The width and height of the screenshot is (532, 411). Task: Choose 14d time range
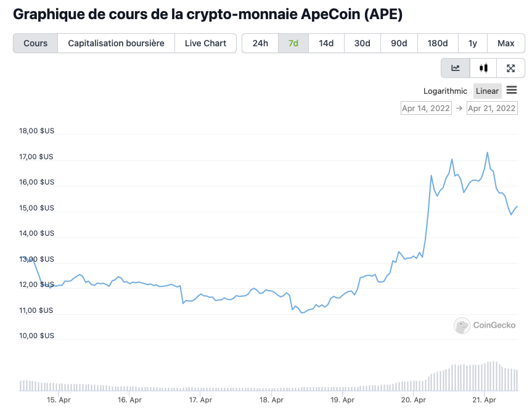(x=326, y=43)
